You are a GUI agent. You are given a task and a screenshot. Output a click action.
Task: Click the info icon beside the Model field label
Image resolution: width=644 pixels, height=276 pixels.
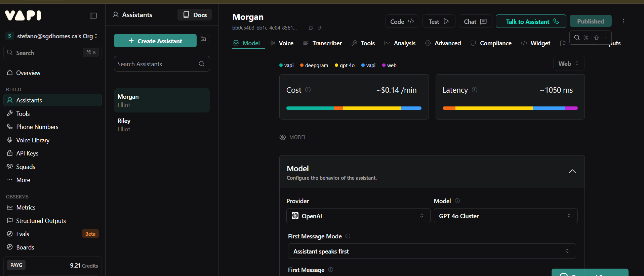(457, 201)
